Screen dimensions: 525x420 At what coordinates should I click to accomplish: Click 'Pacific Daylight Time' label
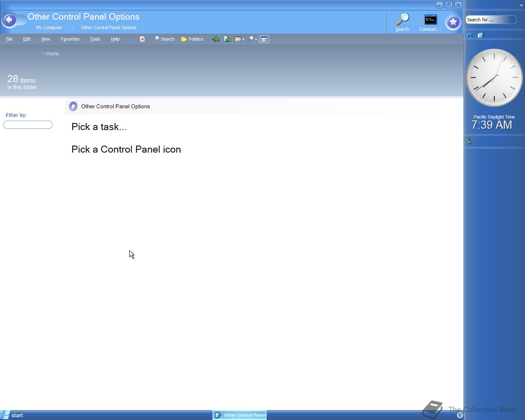tap(494, 117)
